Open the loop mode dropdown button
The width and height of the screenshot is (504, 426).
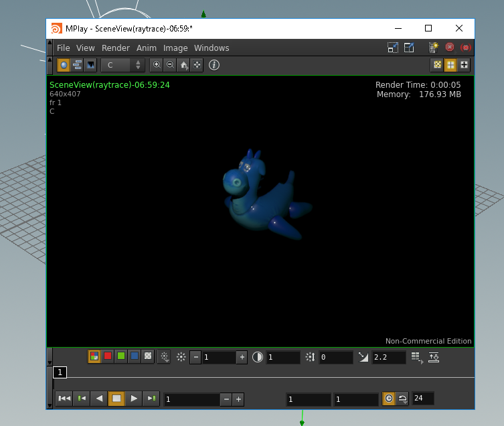click(x=402, y=399)
